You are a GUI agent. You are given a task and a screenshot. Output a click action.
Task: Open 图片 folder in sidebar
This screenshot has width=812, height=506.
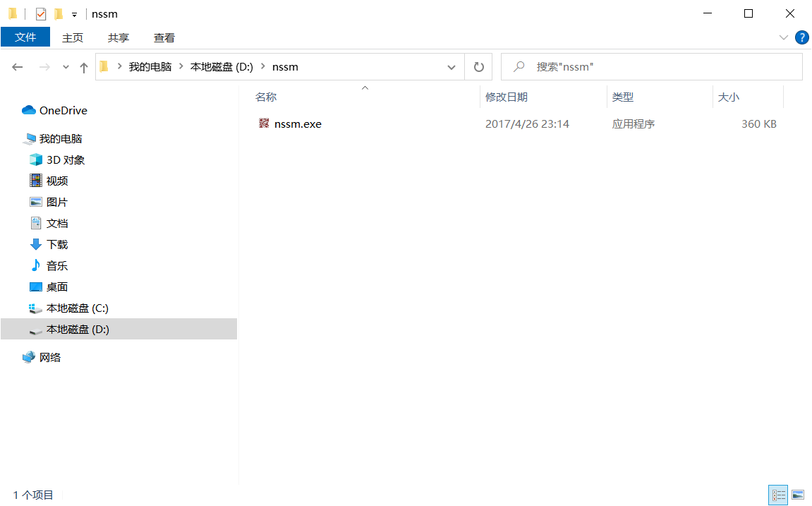(x=57, y=202)
